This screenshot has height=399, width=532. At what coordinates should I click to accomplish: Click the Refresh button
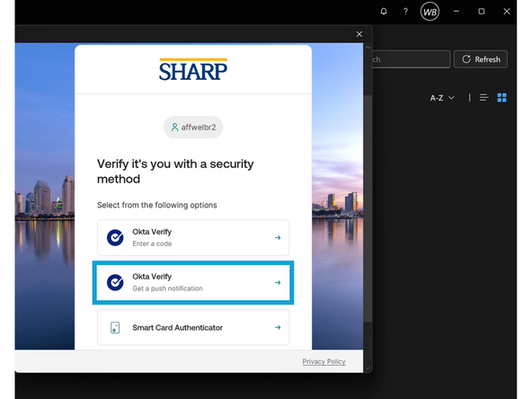(481, 59)
